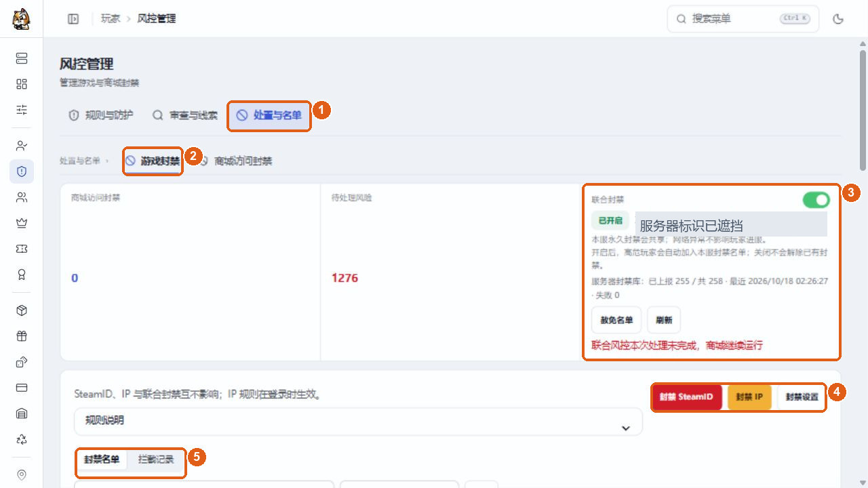Select the highlighted shield icon in the sidebar

pyautogui.click(x=22, y=171)
